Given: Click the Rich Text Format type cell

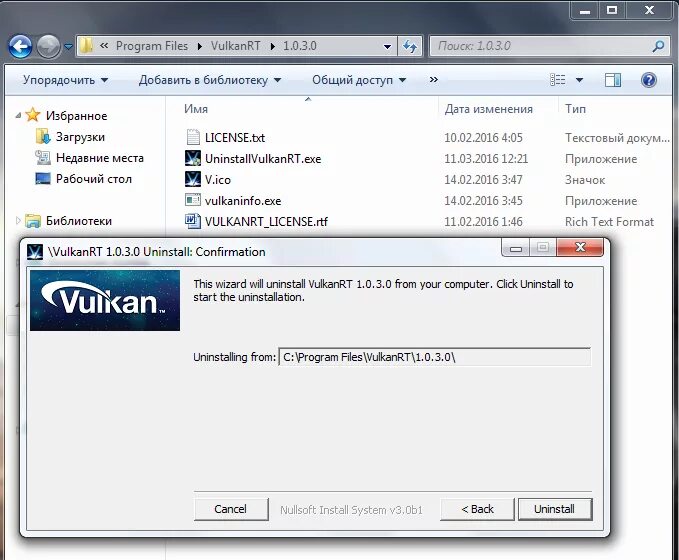Looking at the screenshot, I should (x=609, y=222).
